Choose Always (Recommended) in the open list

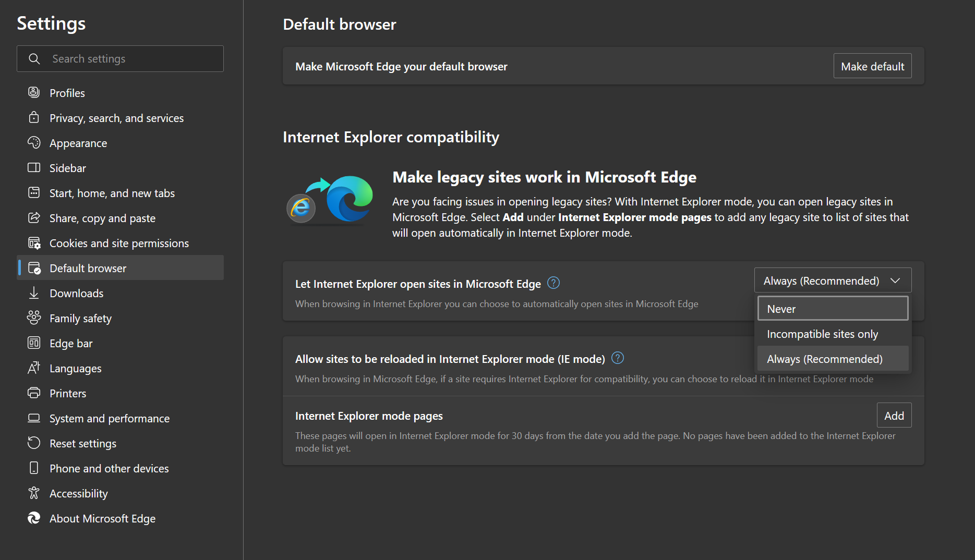[833, 359]
